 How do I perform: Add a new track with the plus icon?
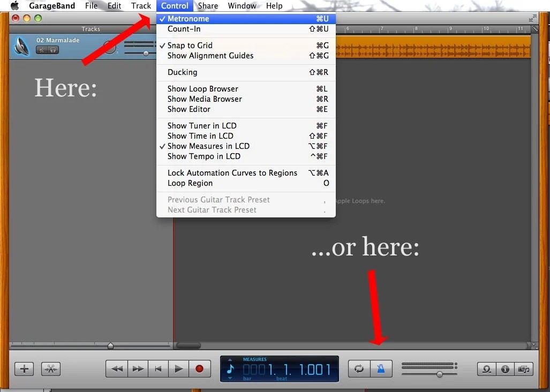[x=24, y=369]
